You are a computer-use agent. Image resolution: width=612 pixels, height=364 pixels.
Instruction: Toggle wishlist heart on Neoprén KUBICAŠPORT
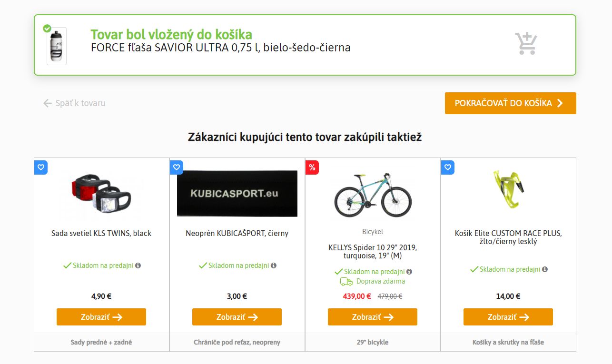pos(177,167)
